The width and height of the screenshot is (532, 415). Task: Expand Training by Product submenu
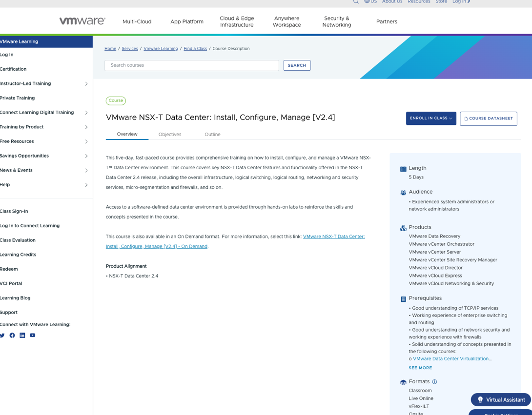[86, 127]
